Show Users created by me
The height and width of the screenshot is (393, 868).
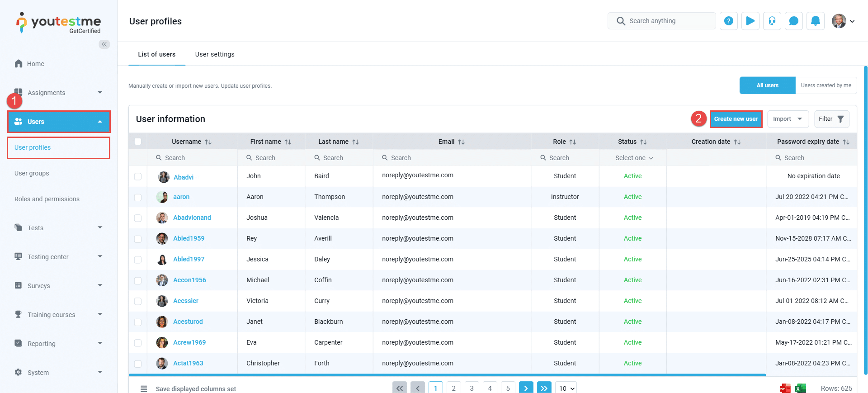826,85
